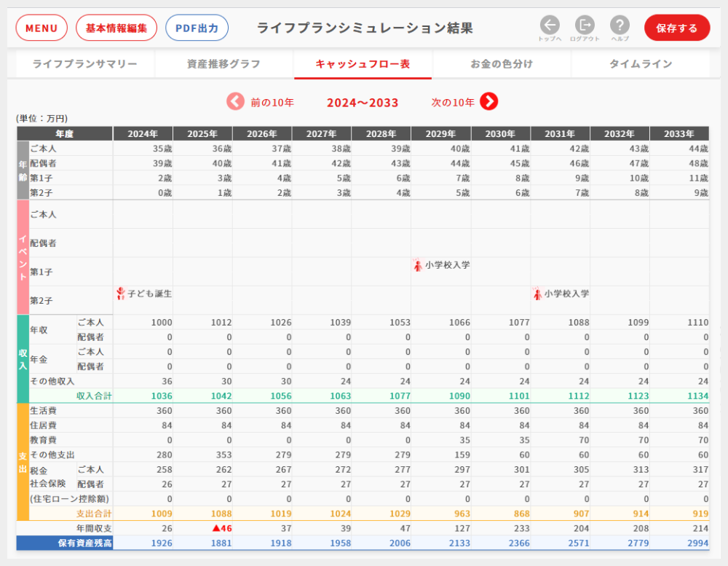The width and height of the screenshot is (728, 566).
Task: Click first child's elementary school entry icon
Action: (x=418, y=265)
